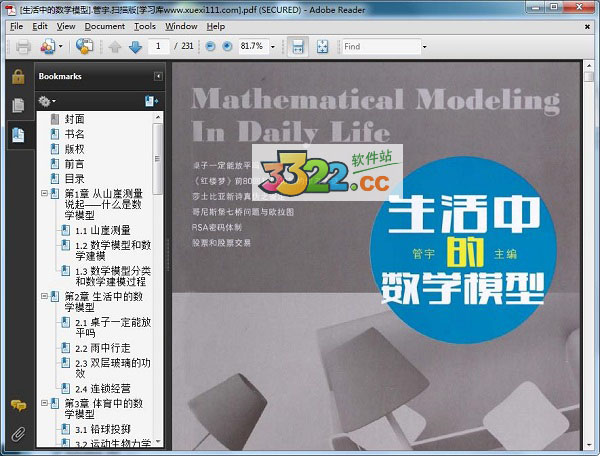Click the Print icon in toolbar
The height and width of the screenshot is (456, 600).
click(22, 47)
